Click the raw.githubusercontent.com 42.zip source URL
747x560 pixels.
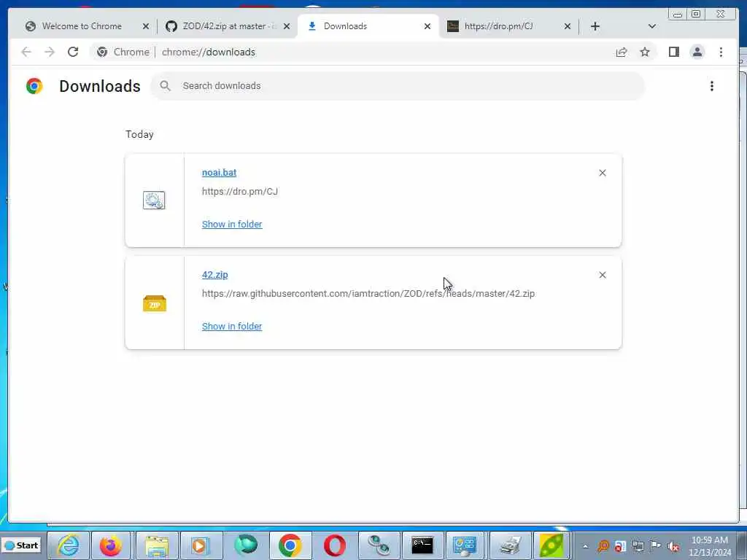(368, 293)
